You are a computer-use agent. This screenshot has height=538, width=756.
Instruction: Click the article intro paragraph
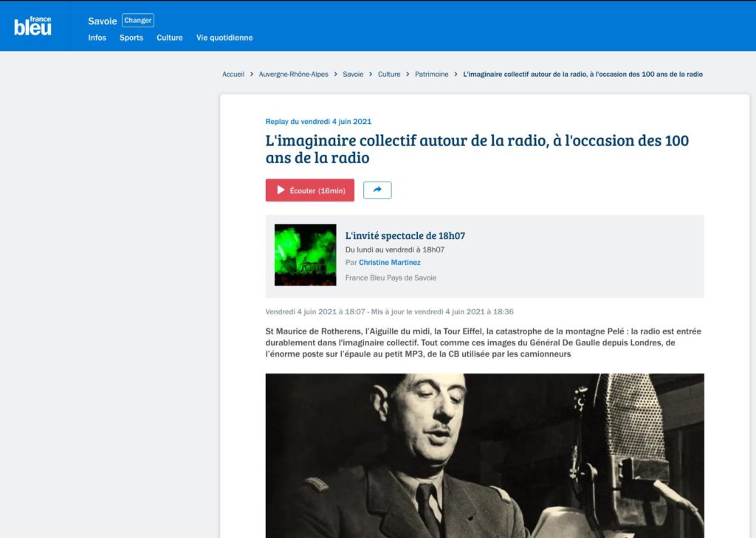(483, 342)
